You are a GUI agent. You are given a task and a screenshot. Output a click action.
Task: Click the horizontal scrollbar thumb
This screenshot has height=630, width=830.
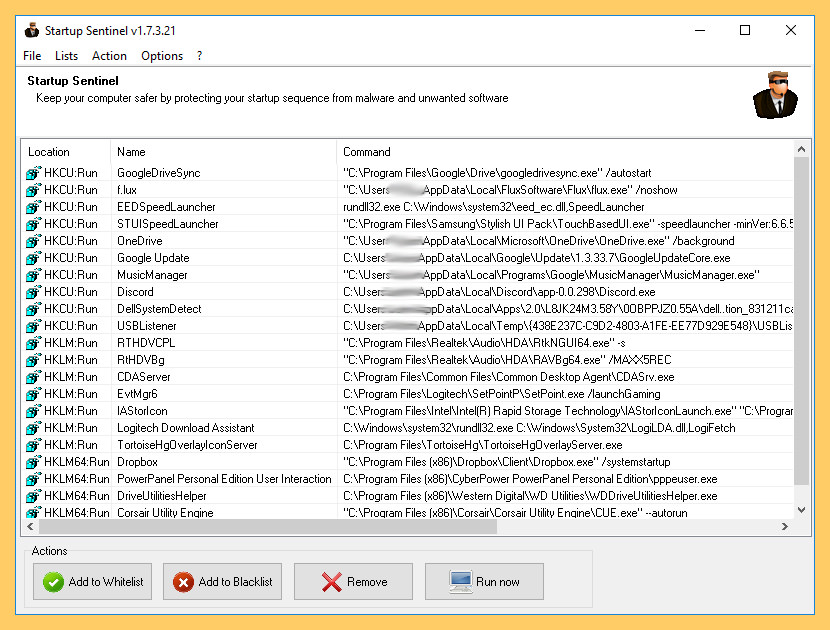coord(268,526)
